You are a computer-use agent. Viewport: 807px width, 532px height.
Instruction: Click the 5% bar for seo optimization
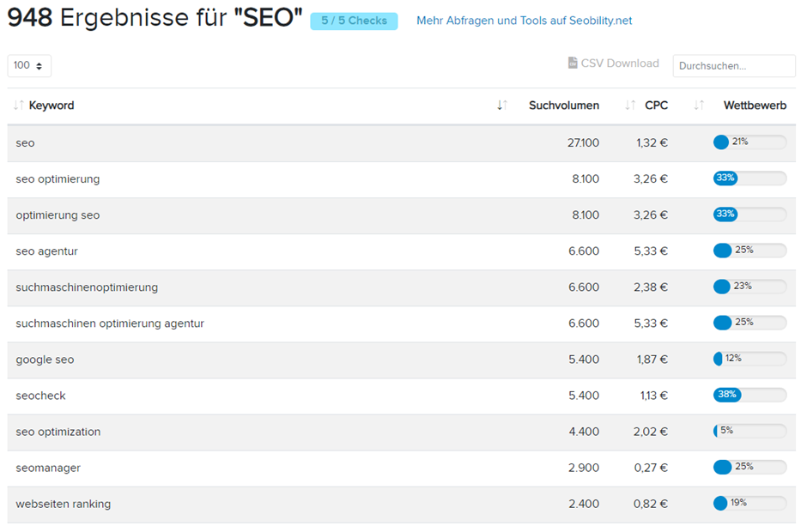(749, 431)
